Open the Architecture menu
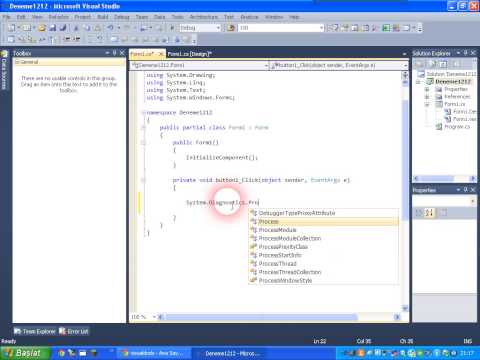 coord(204,17)
